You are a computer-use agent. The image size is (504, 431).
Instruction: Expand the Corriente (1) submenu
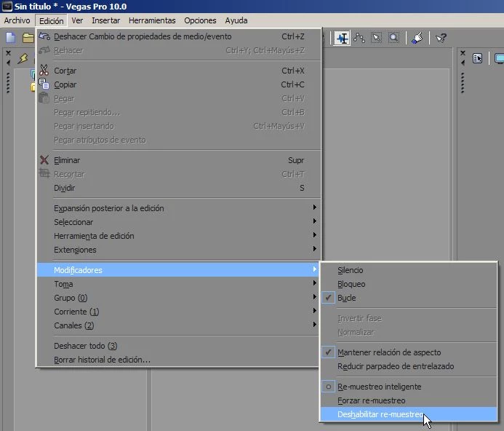coord(179,312)
